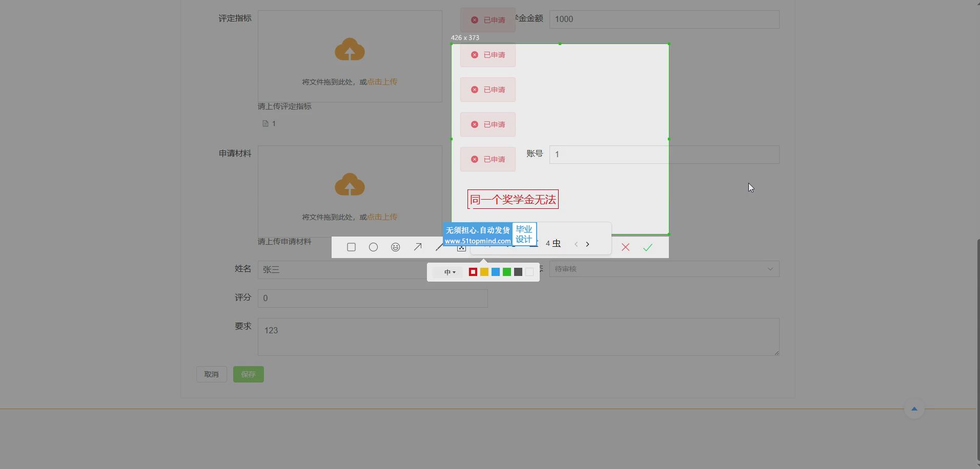
Task: Open the emoji sticker tool
Action: coord(395,247)
